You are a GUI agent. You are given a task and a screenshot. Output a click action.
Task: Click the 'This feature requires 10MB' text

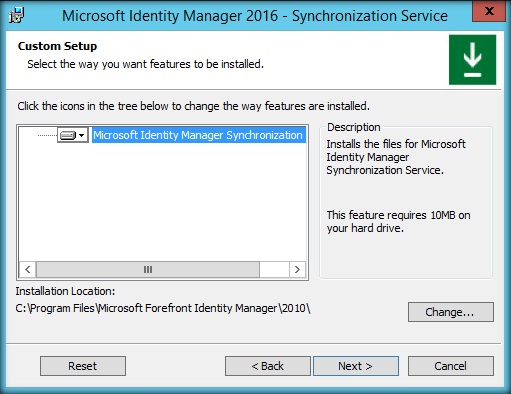tap(398, 222)
